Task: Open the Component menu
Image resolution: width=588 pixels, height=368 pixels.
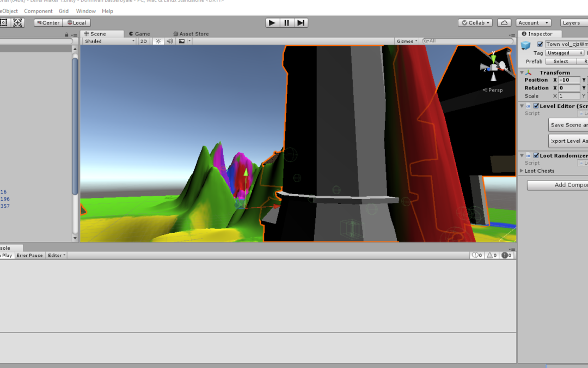Action: click(38, 11)
